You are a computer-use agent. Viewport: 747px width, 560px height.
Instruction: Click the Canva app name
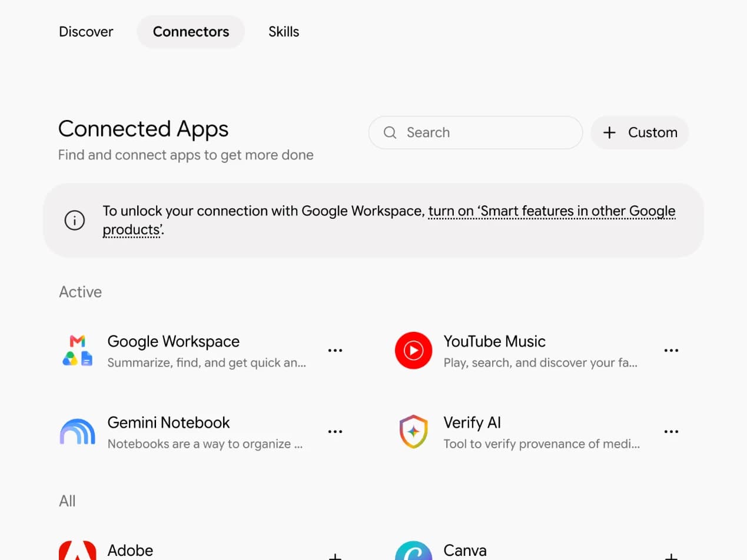[465, 551]
